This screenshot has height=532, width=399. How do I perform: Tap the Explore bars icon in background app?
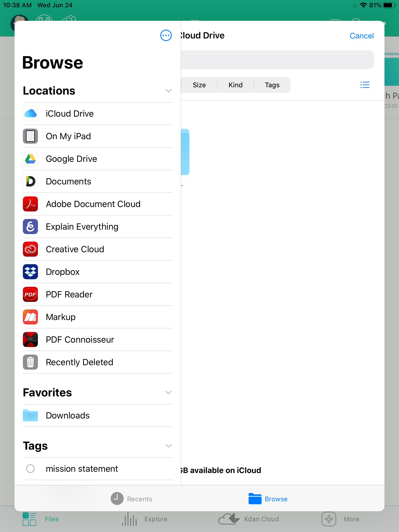129,519
